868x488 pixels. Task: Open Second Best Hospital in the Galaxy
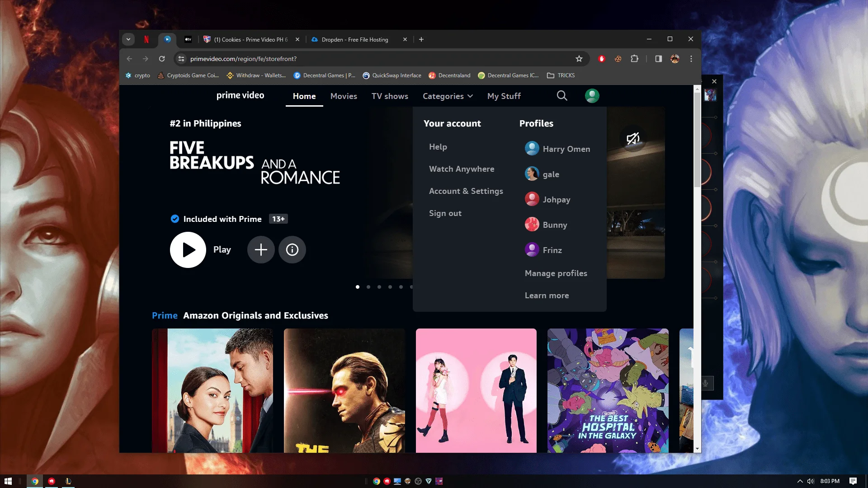pyautogui.click(x=608, y=390)
